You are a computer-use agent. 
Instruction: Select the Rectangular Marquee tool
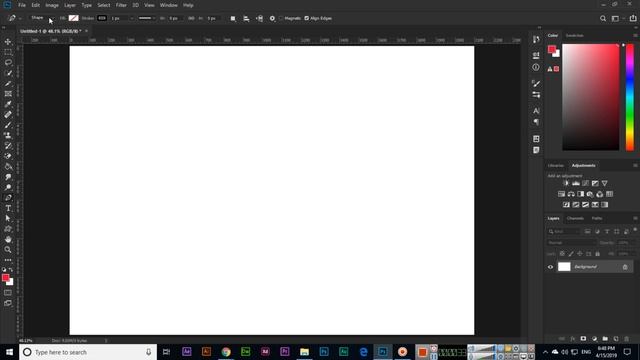coord(8,52)
